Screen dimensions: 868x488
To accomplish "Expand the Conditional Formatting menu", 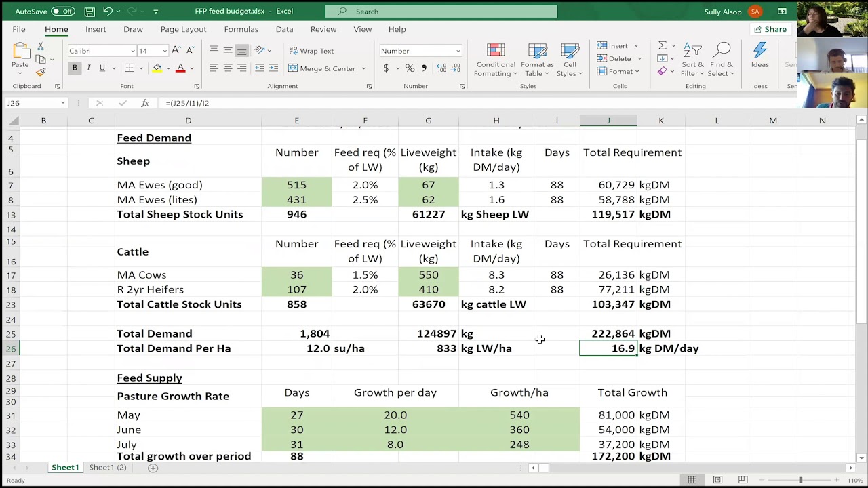I will [496, 60].
